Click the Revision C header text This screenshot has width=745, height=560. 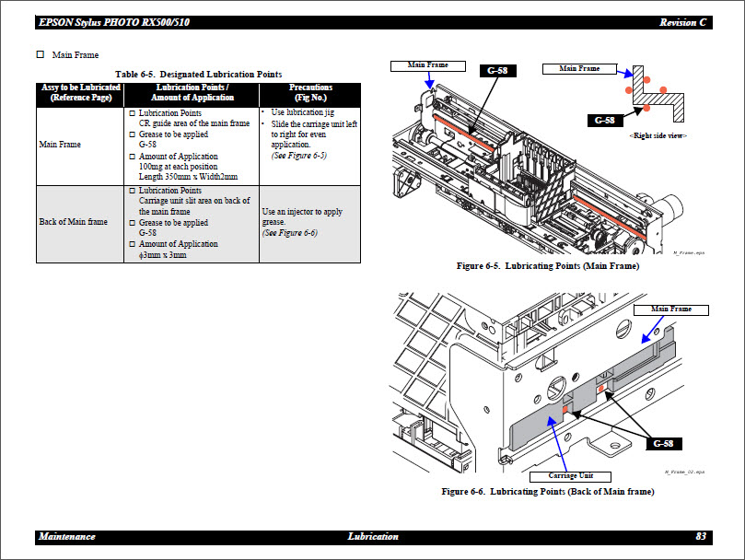coord(682,20)
